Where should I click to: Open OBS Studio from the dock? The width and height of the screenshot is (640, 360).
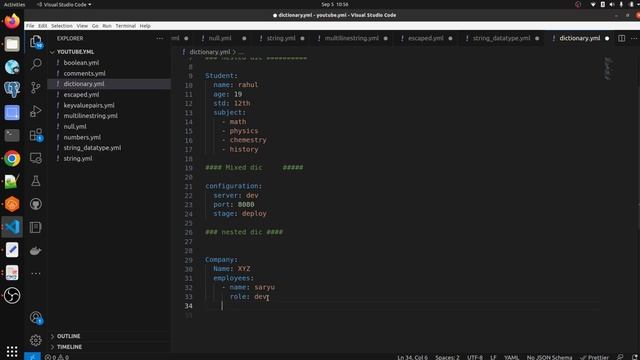[x=12, y=296]
